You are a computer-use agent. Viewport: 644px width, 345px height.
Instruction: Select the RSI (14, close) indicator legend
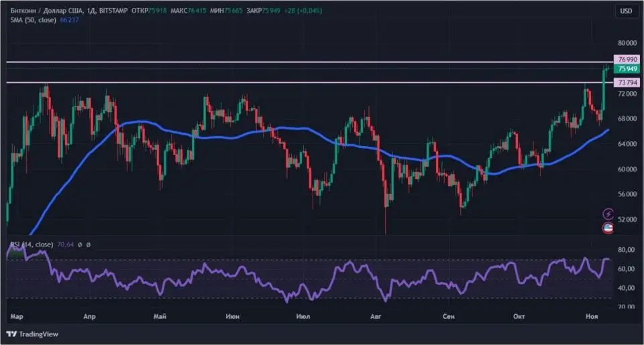(x=31, y=245)
